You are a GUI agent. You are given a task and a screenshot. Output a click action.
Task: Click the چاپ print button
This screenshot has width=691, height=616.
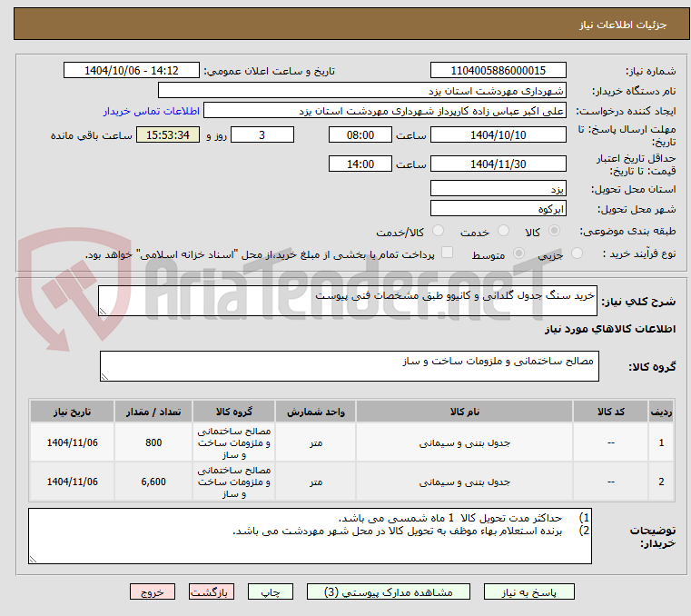click(x=271, y=591)
